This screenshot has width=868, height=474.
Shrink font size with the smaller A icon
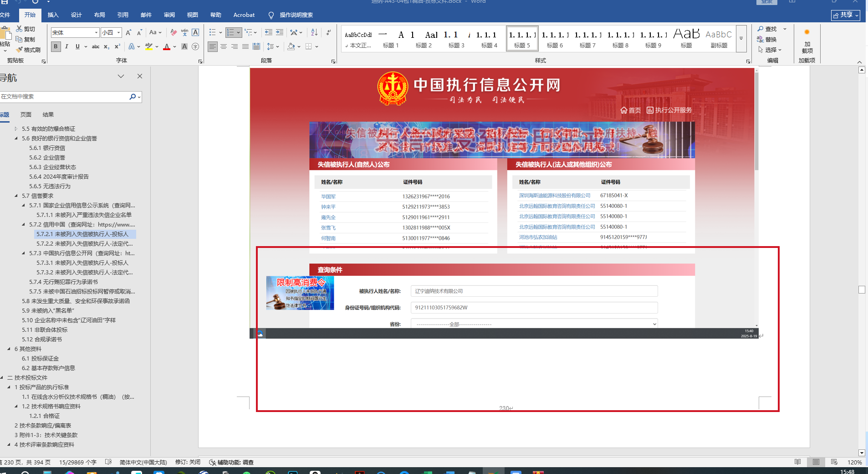[139, 32]
